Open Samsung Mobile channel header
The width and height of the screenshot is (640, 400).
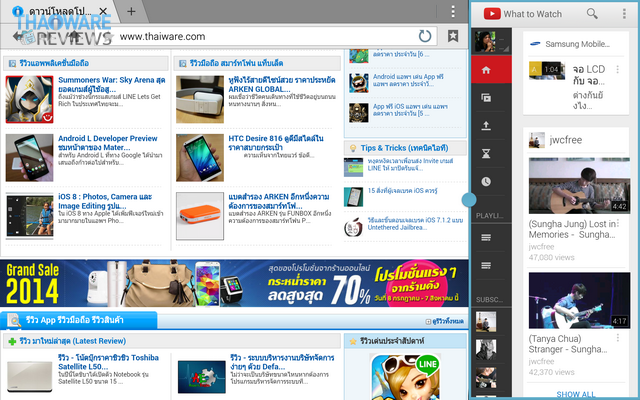click(x=576, y=44)
